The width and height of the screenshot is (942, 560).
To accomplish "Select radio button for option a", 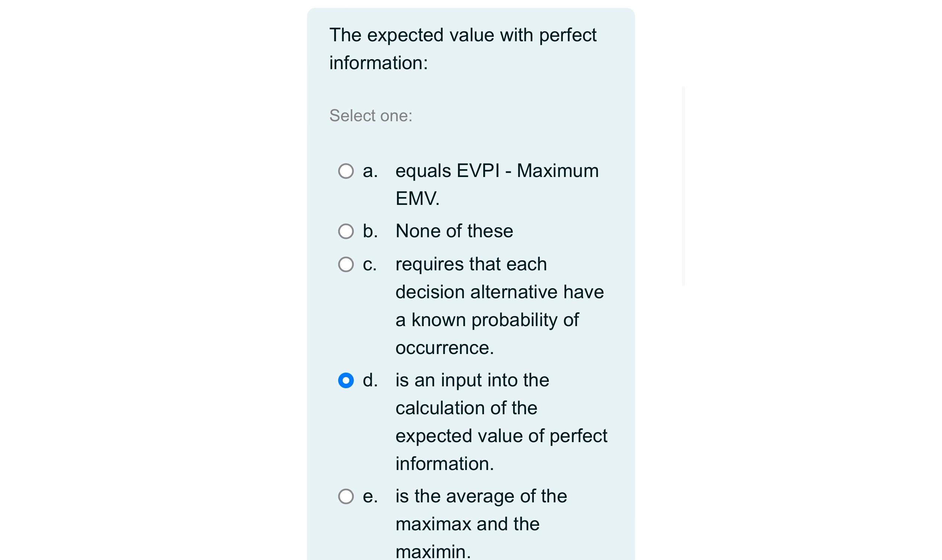I will point(346,172).
